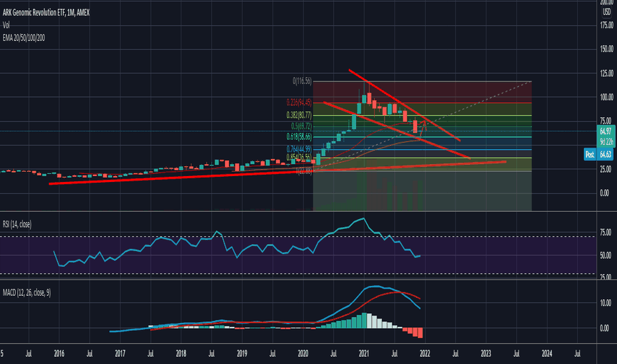Select Fibonacci level 0.236(94.45) label
Viewport: 617px width, 364px height.
(x=299, y=103)
